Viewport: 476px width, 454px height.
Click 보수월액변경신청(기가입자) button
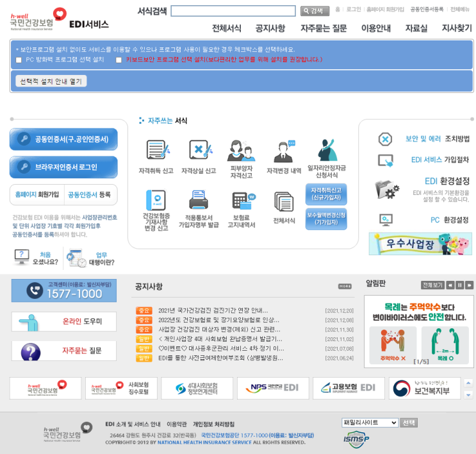(326, 219)
